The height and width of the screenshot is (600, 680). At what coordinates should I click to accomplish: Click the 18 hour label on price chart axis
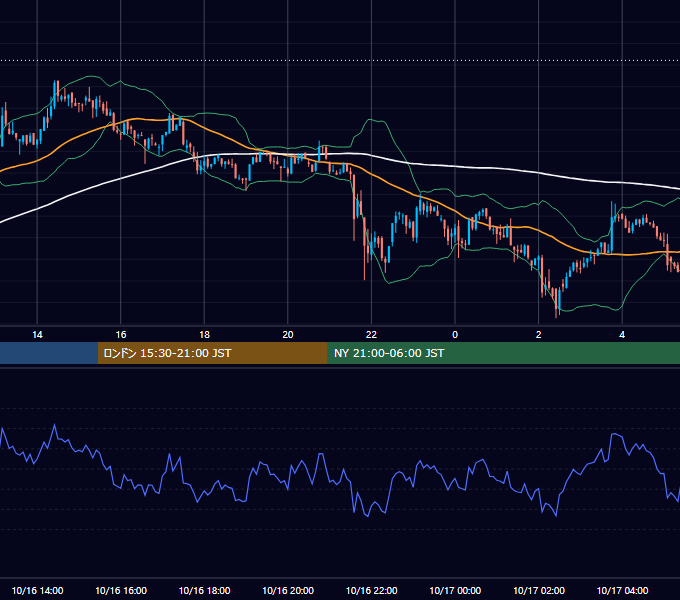204,335
